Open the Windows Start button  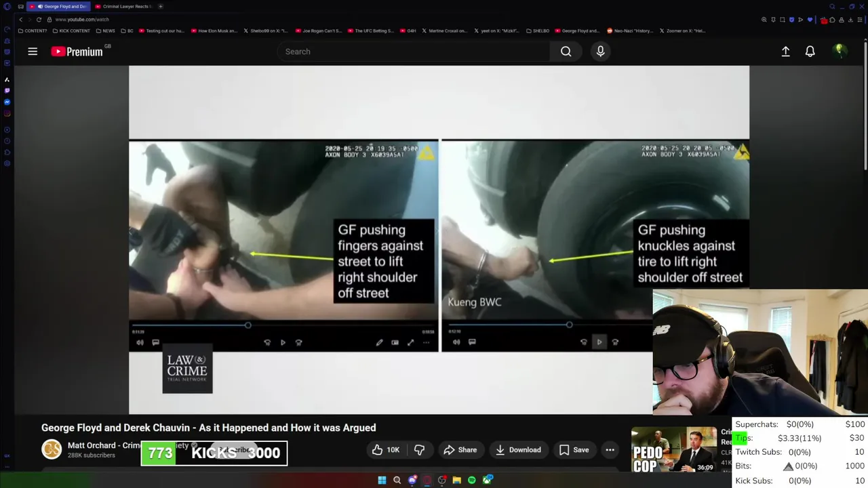382,481
